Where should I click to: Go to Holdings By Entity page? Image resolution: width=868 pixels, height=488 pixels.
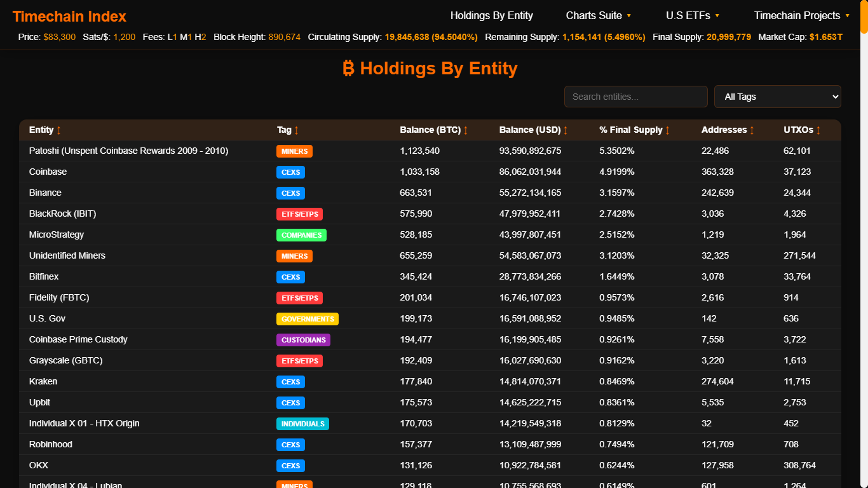click(x=491, y=16)
